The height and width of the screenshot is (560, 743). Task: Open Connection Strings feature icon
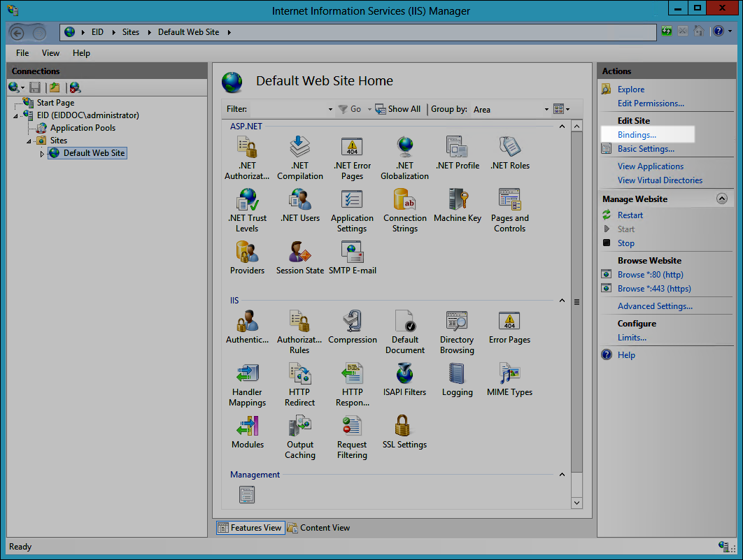pyautogui.click(x=404, y=210)
